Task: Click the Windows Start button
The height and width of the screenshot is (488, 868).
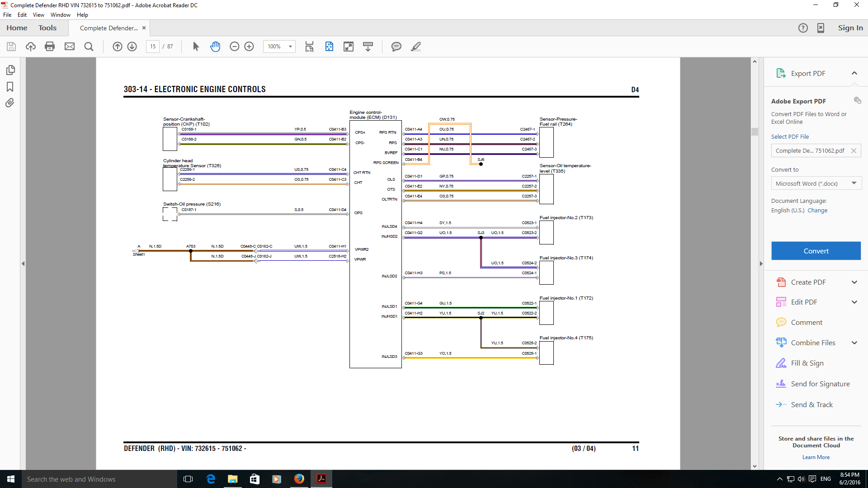Action: point(11,479)
